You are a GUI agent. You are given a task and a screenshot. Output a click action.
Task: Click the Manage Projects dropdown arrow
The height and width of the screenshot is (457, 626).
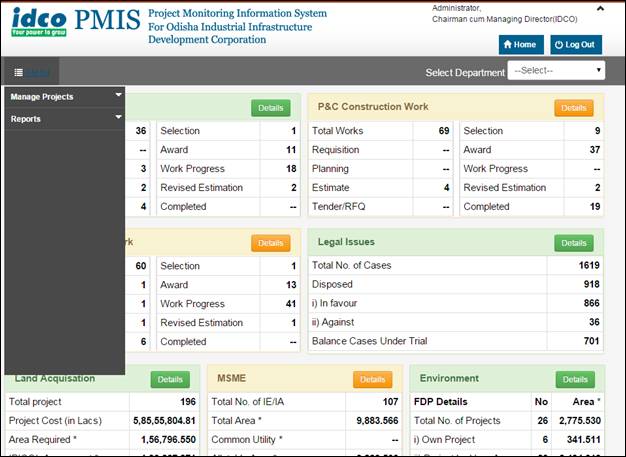point(118,95)
